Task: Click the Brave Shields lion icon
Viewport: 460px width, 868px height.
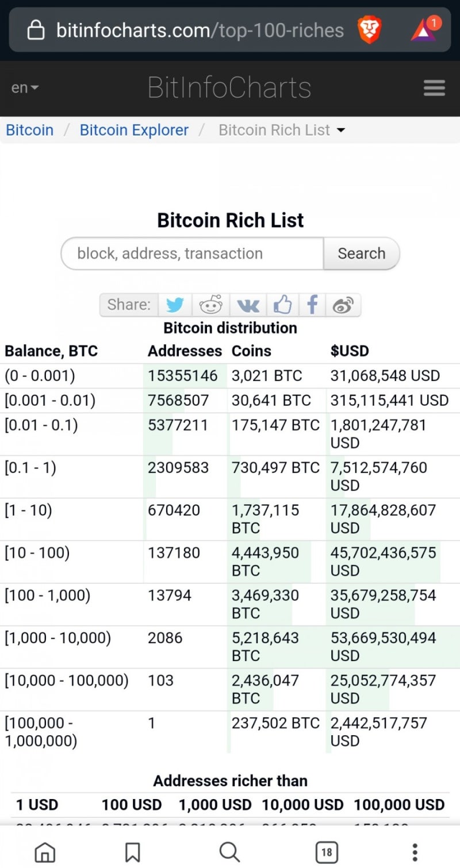Action: pyautogui.click(x=369, y=30)
